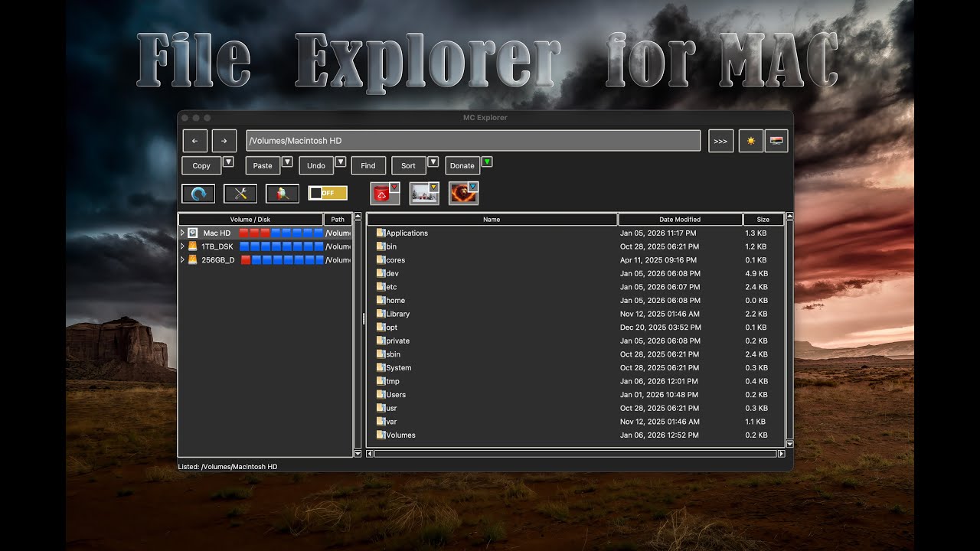Click the private folder icon
The height and width of the screenshot is (551, 980).
tap(381, 341)
